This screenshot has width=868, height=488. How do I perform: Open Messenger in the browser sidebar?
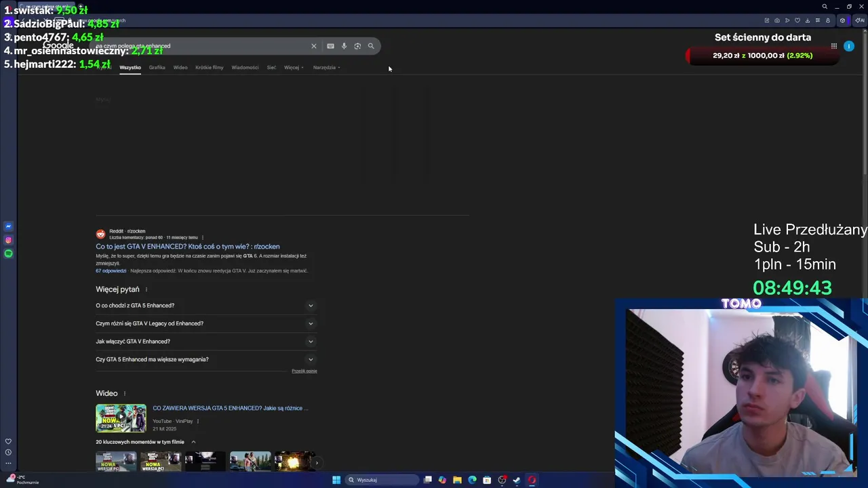(8, 226)
